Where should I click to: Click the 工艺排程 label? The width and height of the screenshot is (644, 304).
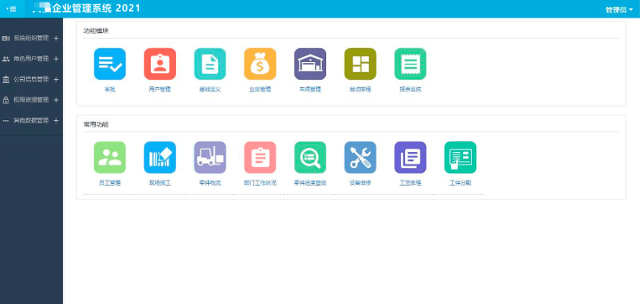coord(410,183)
